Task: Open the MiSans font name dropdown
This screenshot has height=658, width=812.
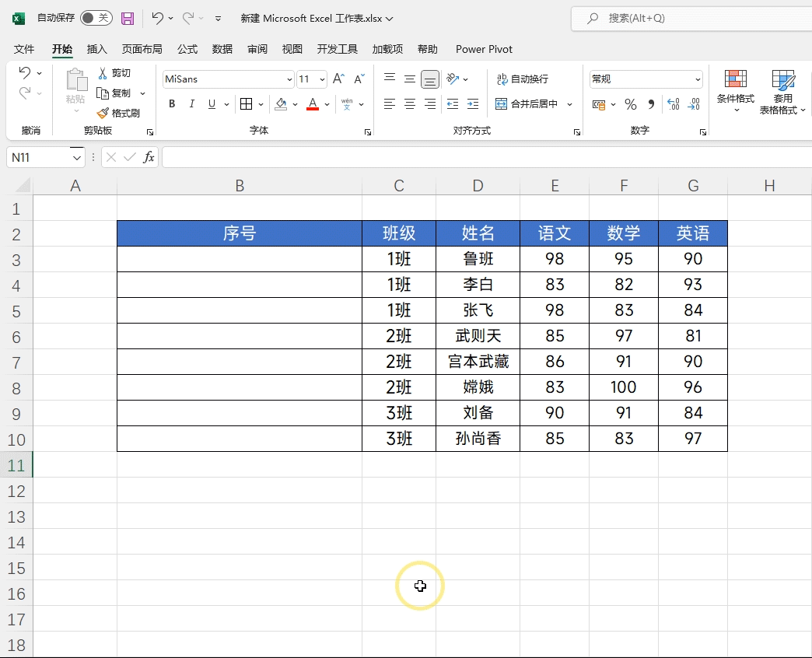Action: (289, 79)
